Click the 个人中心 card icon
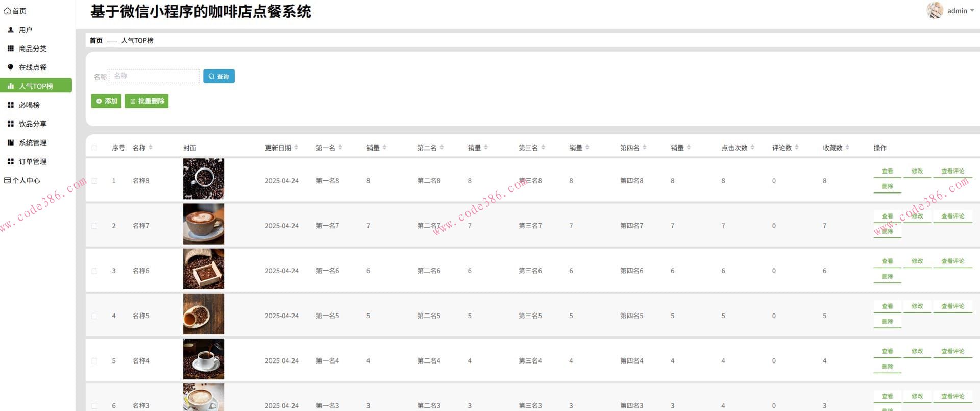Image resolution: width=980 pixels, height=411 pixels. tap(7, 180)
